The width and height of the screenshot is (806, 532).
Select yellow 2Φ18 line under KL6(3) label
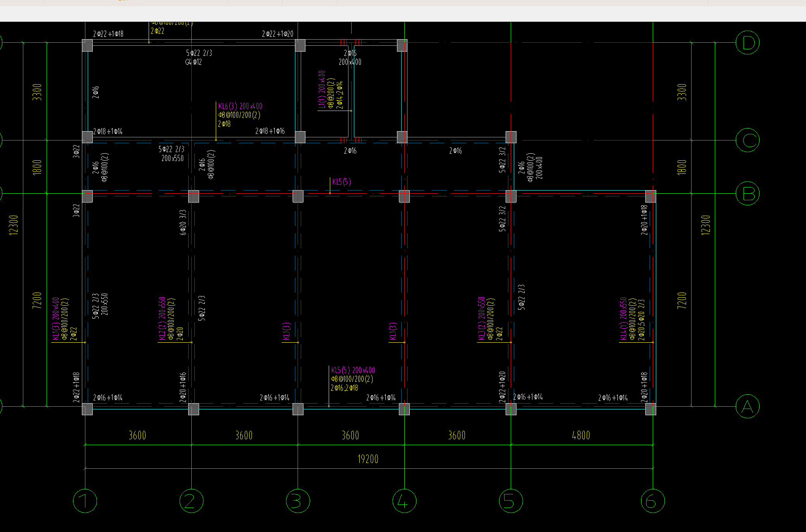224,124
